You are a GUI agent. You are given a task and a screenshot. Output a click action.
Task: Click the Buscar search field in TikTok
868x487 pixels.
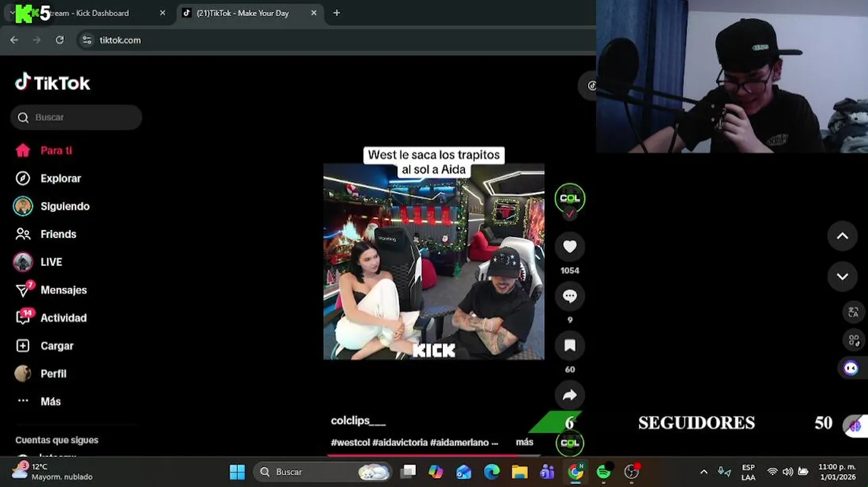[76, 117]
